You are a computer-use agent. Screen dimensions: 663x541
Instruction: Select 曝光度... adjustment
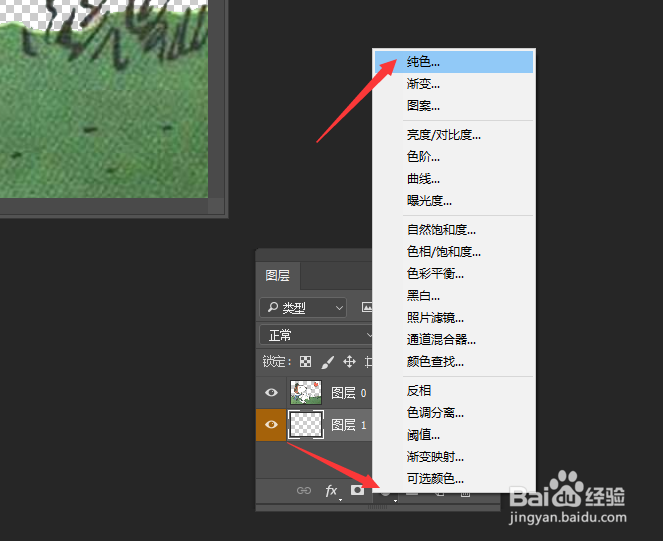pos(454,201)
